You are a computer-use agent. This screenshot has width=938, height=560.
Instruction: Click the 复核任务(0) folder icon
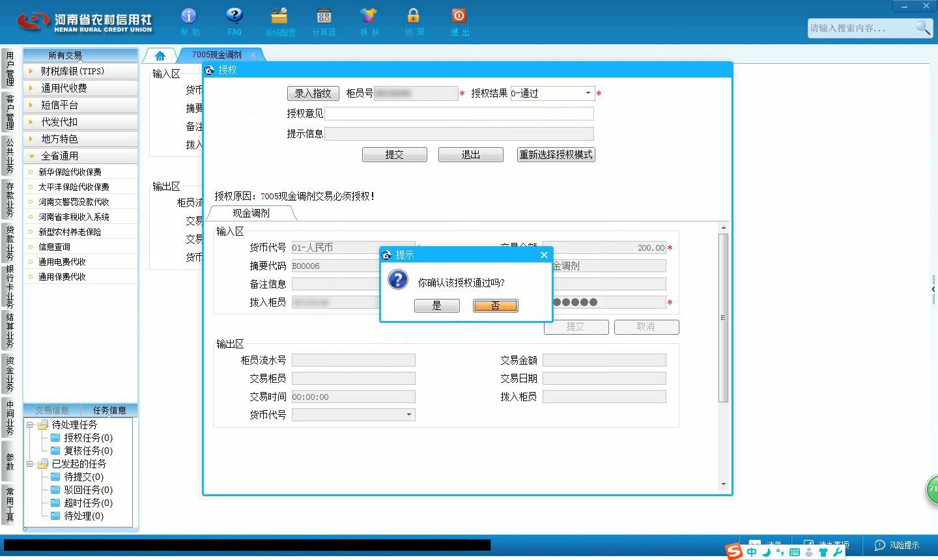(55, 451)
